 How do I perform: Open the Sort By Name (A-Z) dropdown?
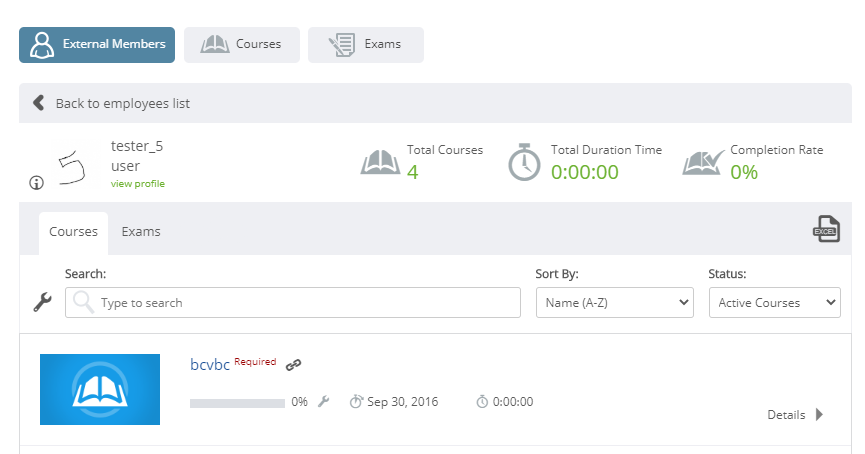(x=615, y=302)
